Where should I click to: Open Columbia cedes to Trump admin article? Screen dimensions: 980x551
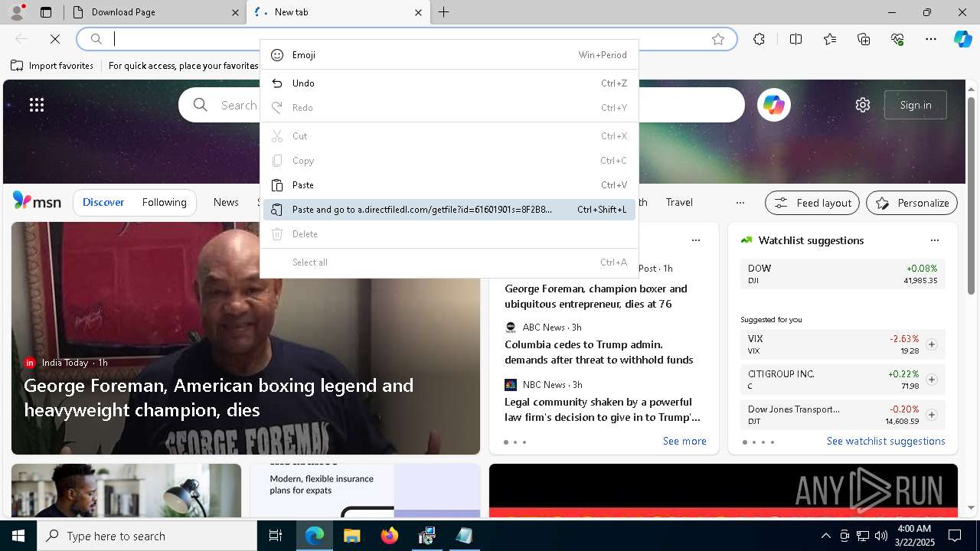[599, 352]
